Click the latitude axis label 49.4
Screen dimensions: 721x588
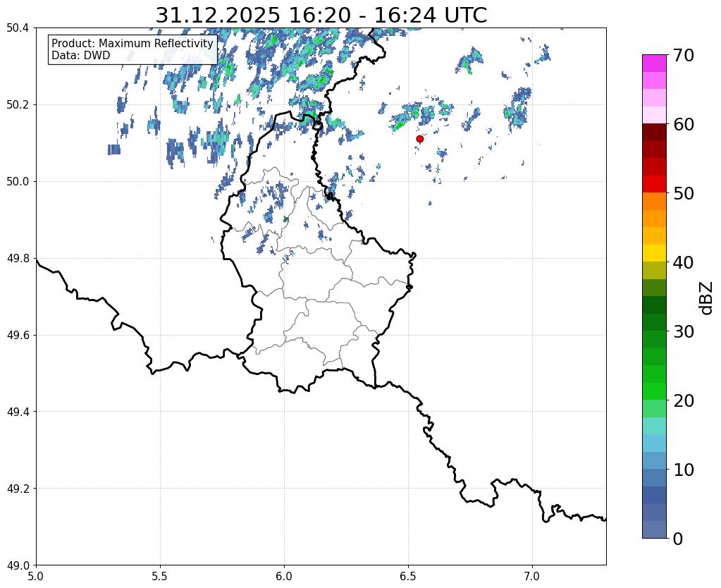[18, 412]
